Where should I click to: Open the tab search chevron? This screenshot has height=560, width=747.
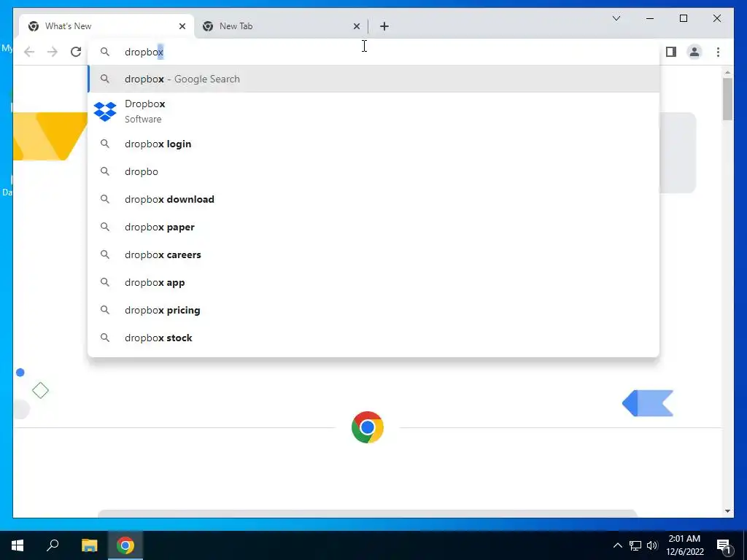coord(616,18)
